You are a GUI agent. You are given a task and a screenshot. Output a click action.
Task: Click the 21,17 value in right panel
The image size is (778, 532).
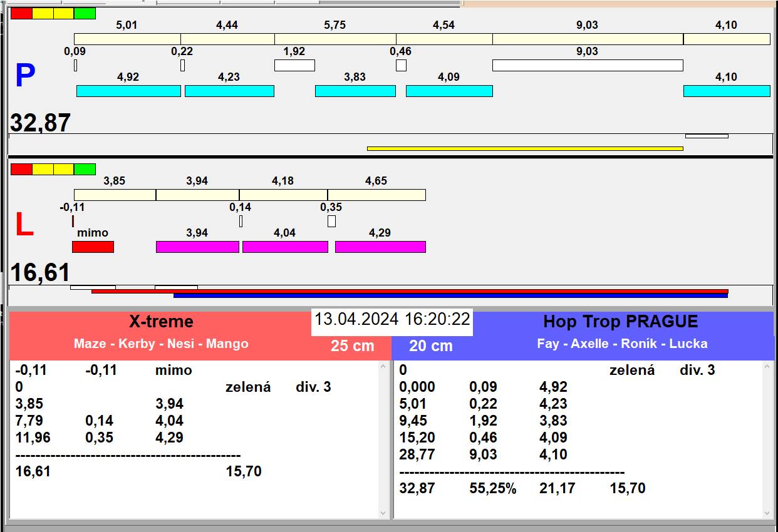(557, 488)
